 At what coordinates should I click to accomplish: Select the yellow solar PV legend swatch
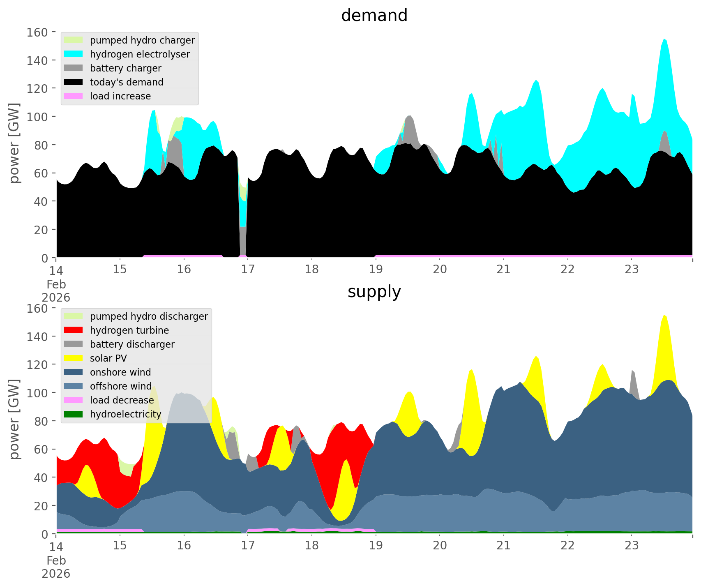click(74, 358)
